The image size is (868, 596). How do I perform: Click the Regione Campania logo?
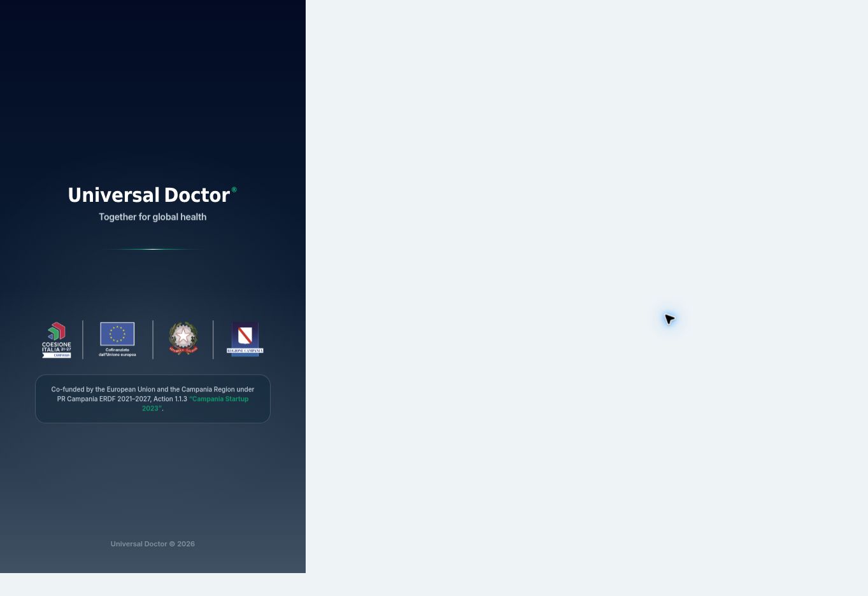(x=245, y=339)
